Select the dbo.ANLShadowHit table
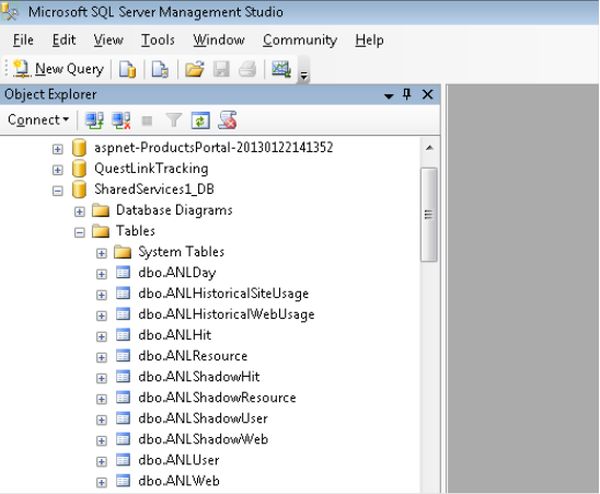 tap(199, 377)
